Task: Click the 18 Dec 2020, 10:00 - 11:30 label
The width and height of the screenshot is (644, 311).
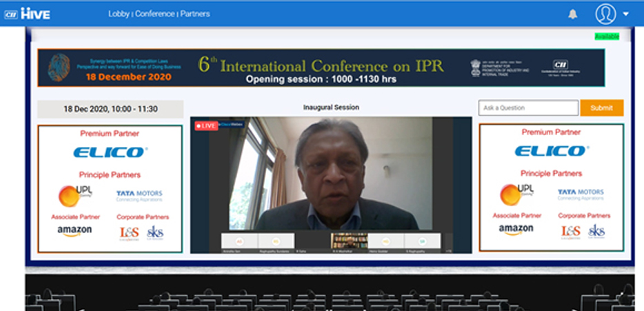Action: tap(110, 109)
